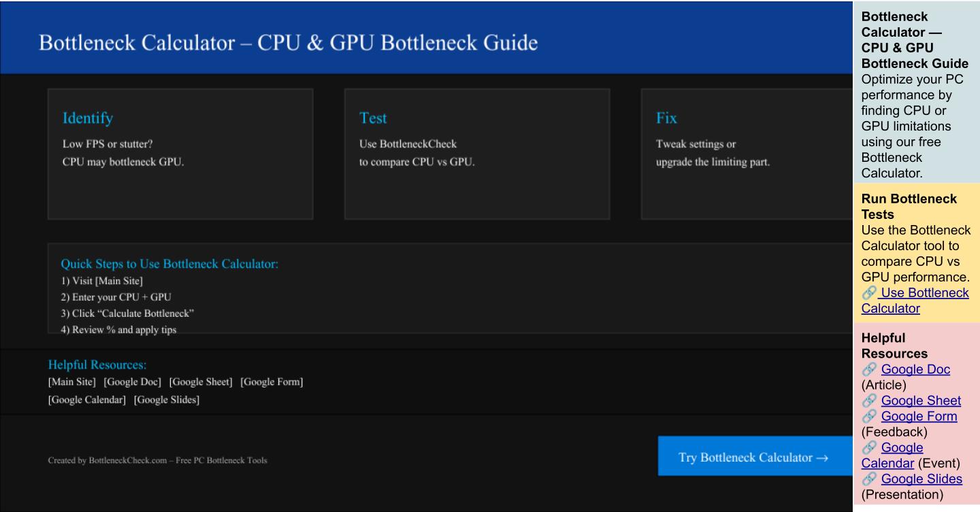Viewport: 980px width, 512px height.
Task: Click the Fix card heading
Action: coord(666,118)
